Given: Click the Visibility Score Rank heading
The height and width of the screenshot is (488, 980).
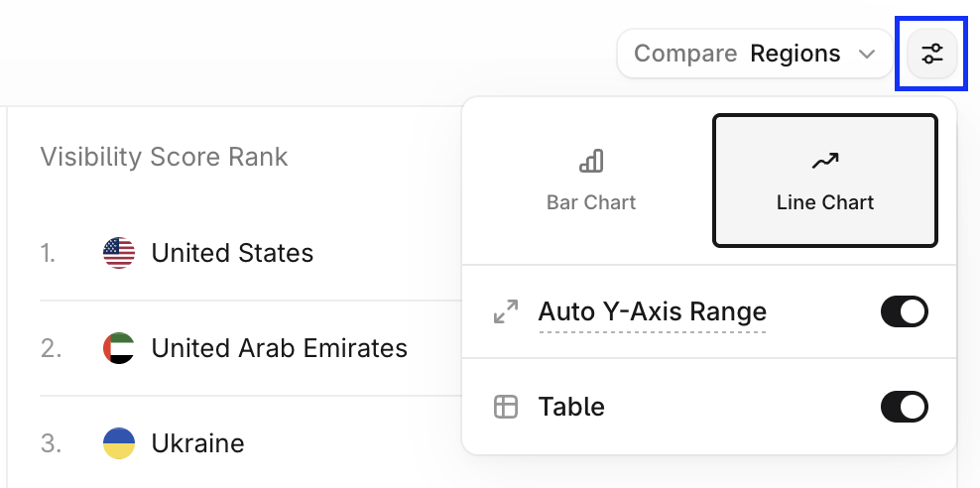Looking at the screenshot, I should tap(164, 157).
